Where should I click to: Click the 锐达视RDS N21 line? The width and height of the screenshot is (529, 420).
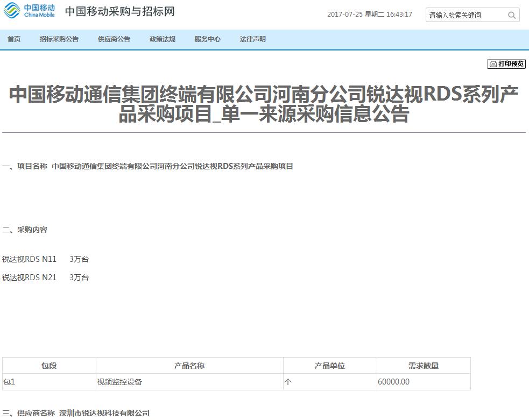click(x=30, y=277)
